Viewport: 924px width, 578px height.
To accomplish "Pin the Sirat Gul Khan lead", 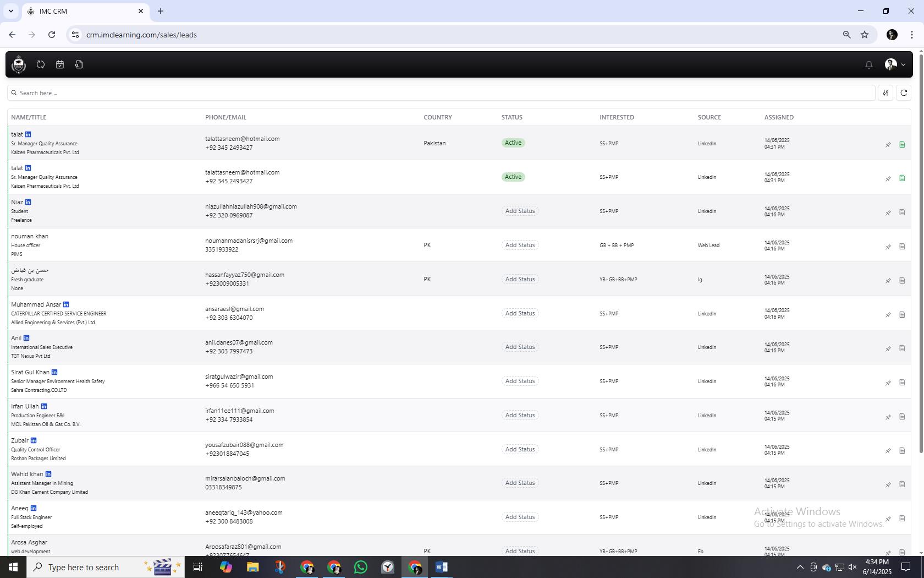I will tap(888, 383).
